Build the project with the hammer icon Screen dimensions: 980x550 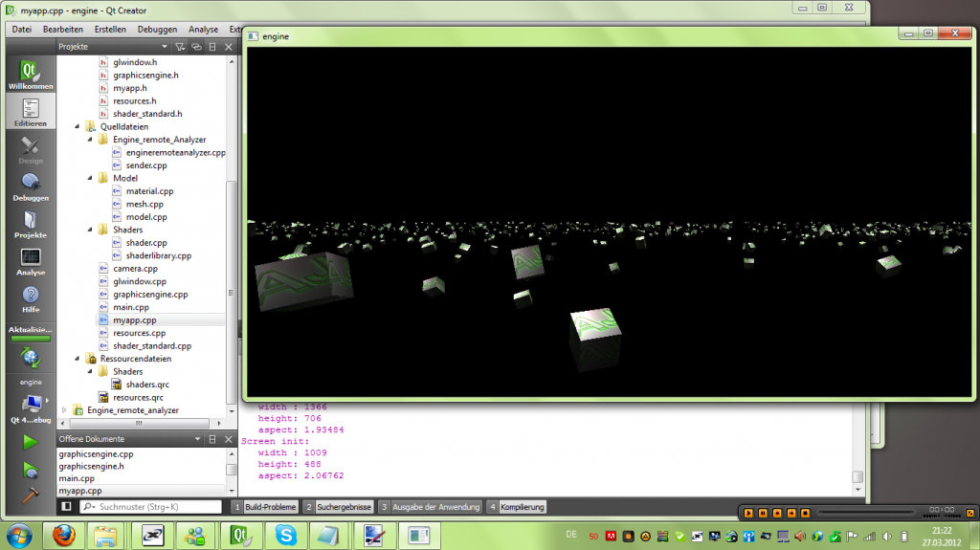30,495
